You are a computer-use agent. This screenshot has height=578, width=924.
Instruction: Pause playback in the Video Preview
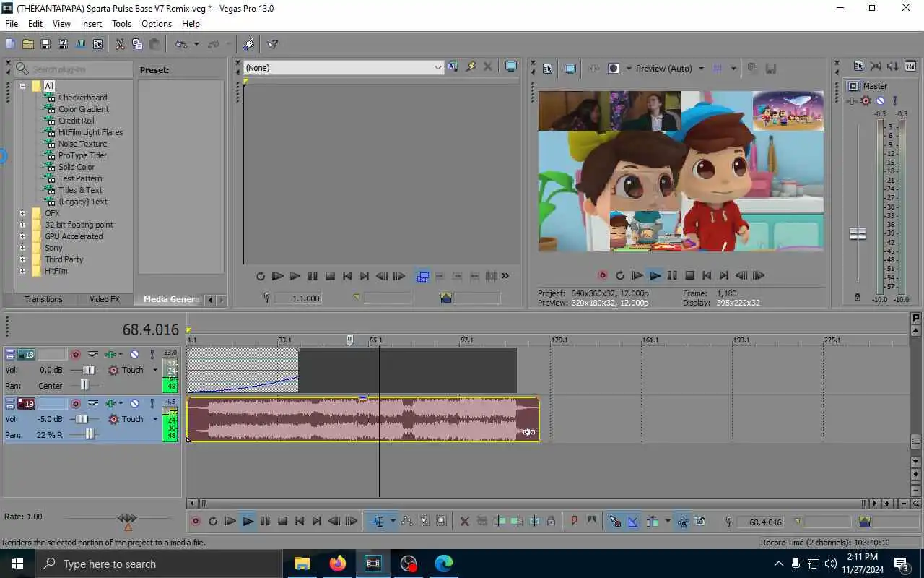coord(672,275)
